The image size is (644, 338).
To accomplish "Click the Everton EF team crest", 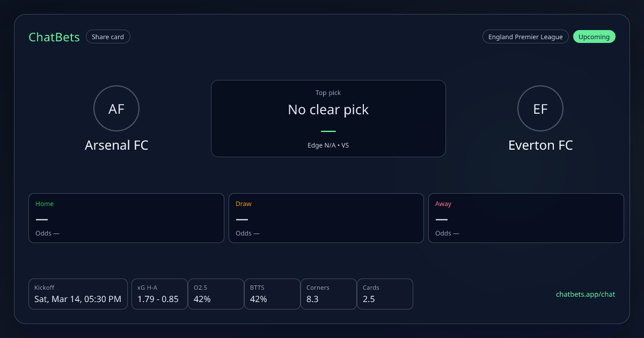I will (540, 109).
